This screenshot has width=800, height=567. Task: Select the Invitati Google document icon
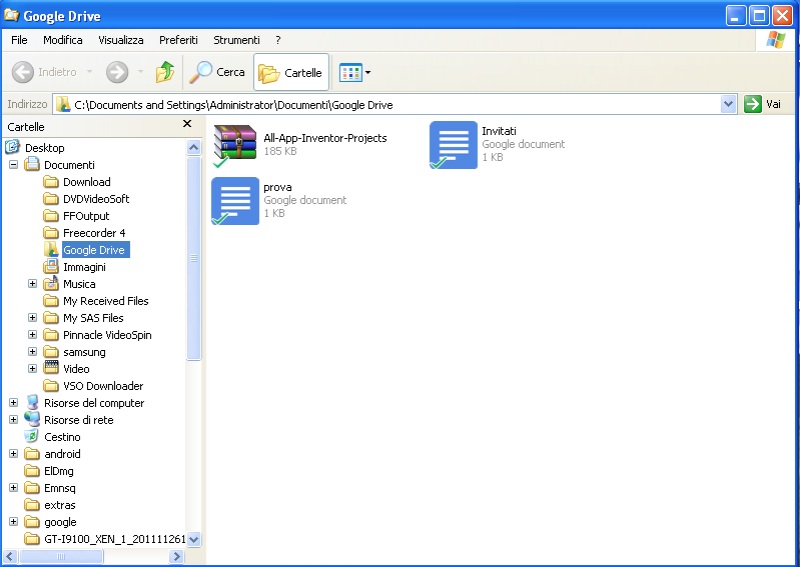[x=453, y=145]
